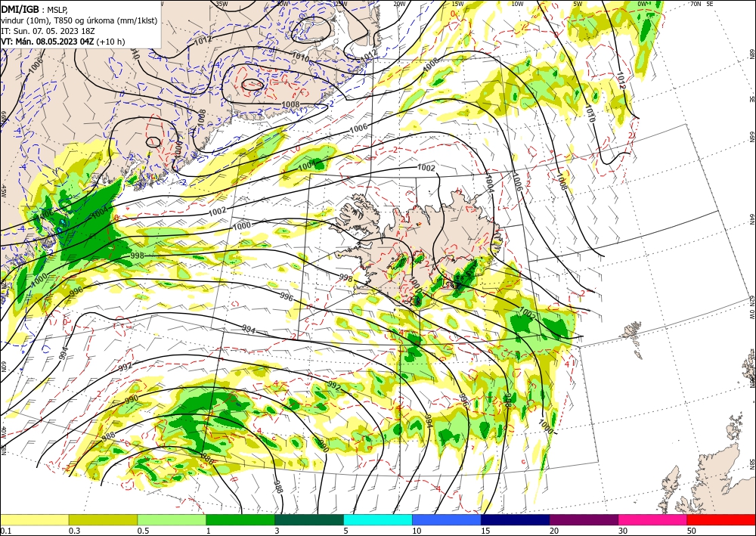Click the olive 0.3–0.5 legend color swatch
Screen dimensions: 756x536
[x=103, y=519]
